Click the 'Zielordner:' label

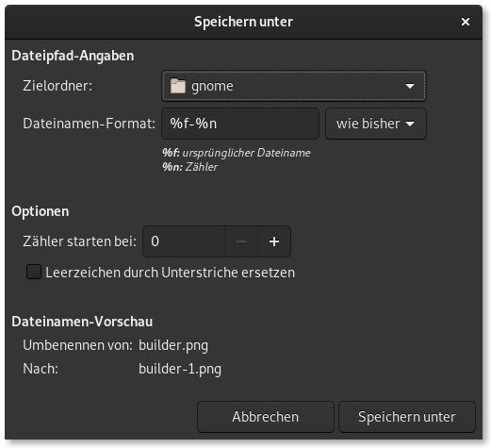(x=57, y=86)
